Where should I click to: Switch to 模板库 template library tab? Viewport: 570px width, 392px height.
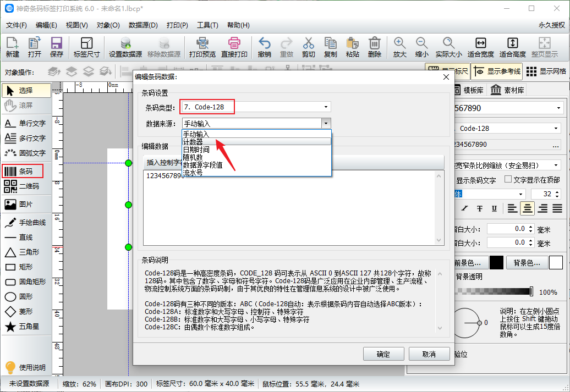pos(469,90)
